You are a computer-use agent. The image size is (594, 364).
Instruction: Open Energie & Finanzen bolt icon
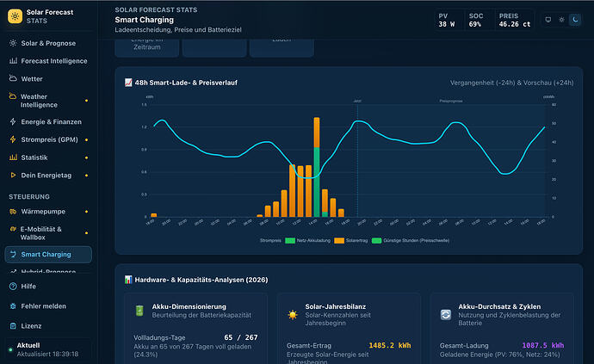[13, 121]
